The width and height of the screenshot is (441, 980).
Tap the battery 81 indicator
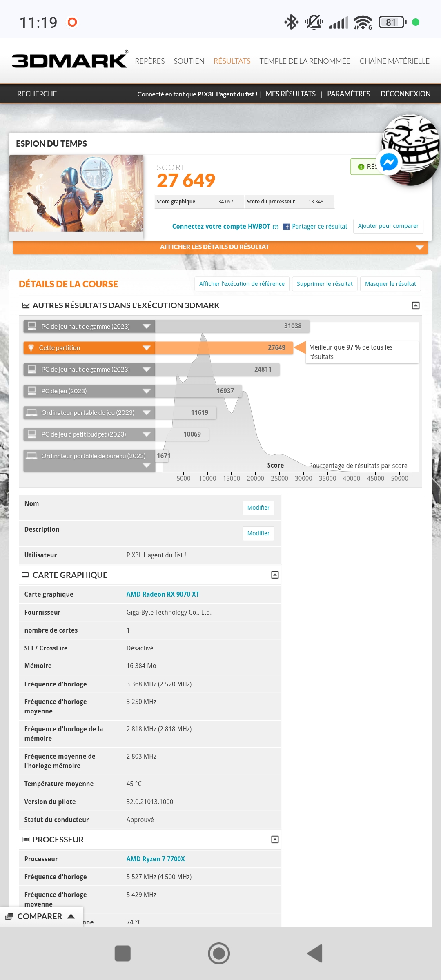[392, 22]
